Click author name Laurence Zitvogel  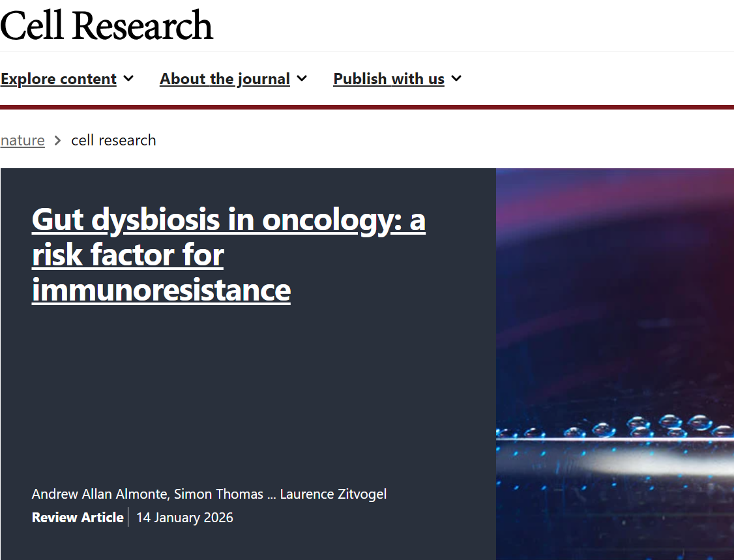[x=333, y=494]
